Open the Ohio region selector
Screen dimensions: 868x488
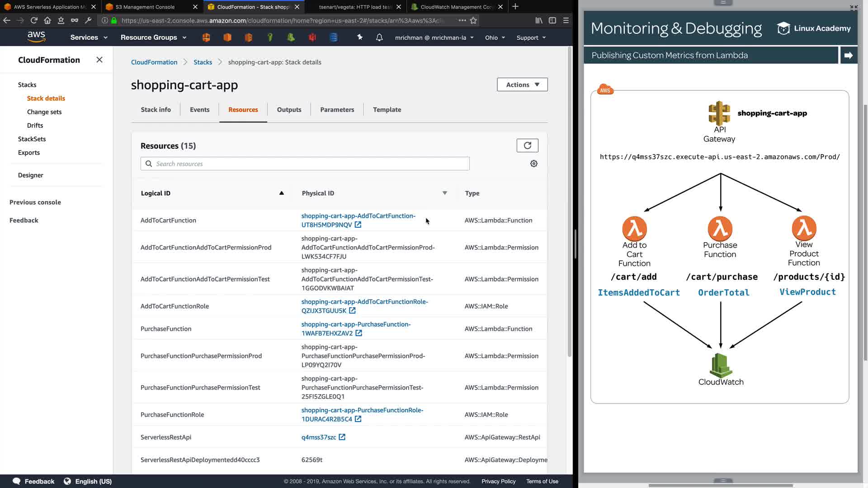(495, 38)
